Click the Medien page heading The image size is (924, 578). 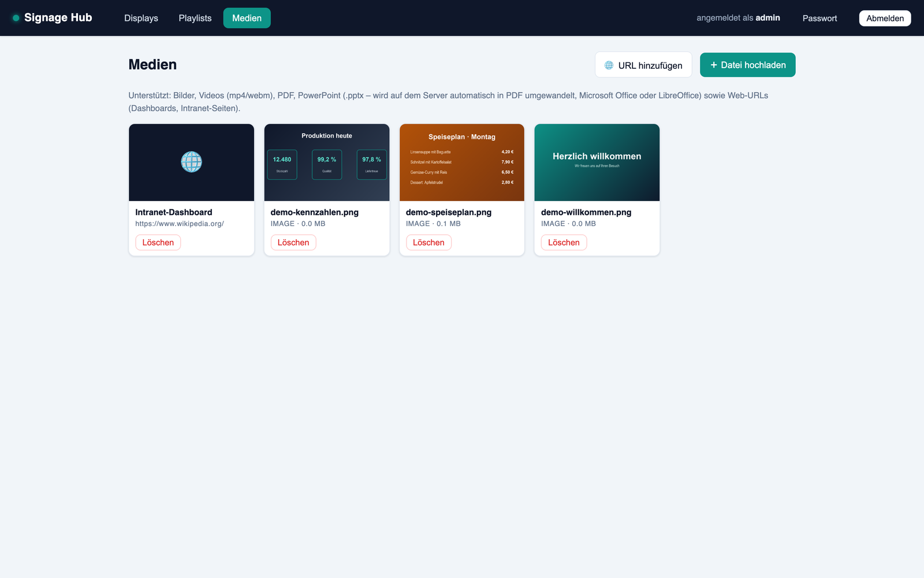click(152, 65)
